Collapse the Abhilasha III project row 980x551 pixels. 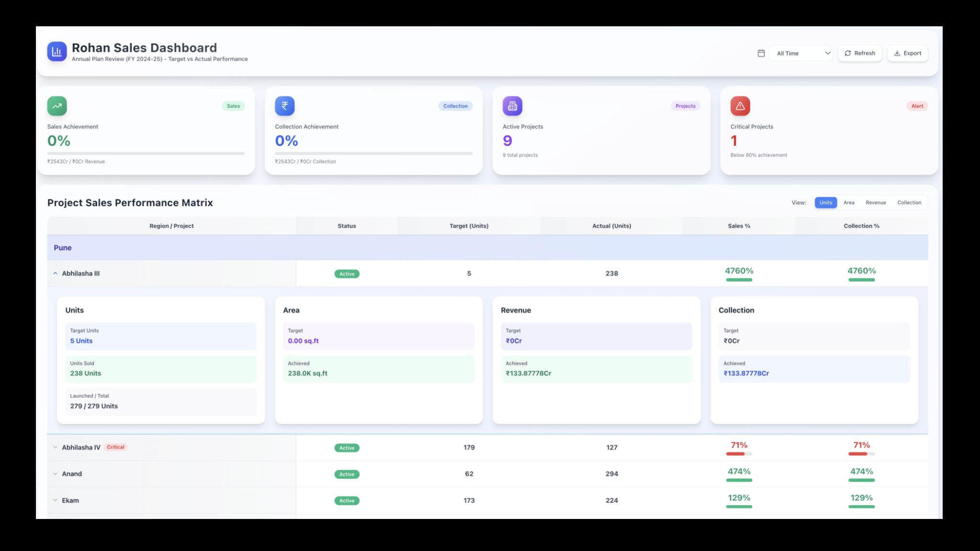56,274
